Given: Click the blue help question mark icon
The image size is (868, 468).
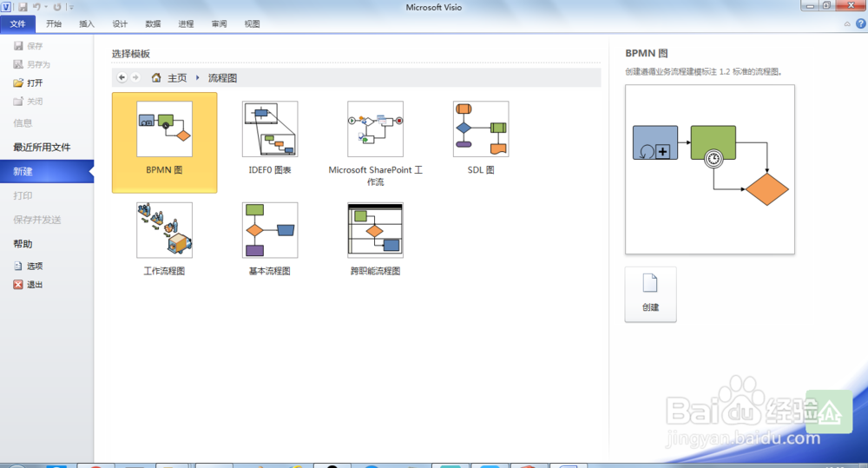Looking at the screenshot, I should coord(860,23).
